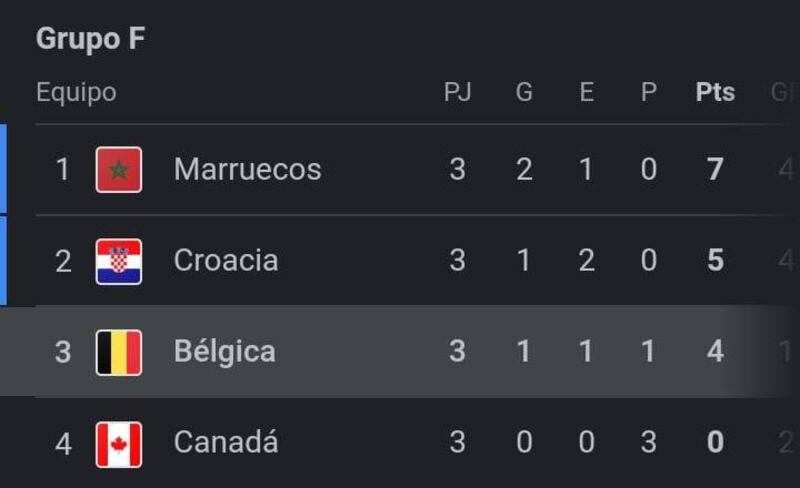Click the Pts column header
This screenshot has width=800, height=488.
[x=715, y=93]
